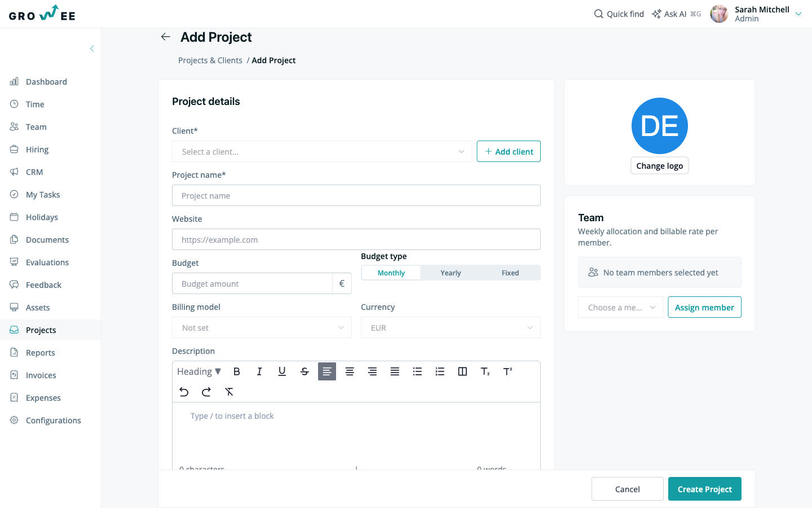This screenshot has width=812, height=508.
Task: Click the Growee logo
Action: pyautogui.click(x=42, y=14)
